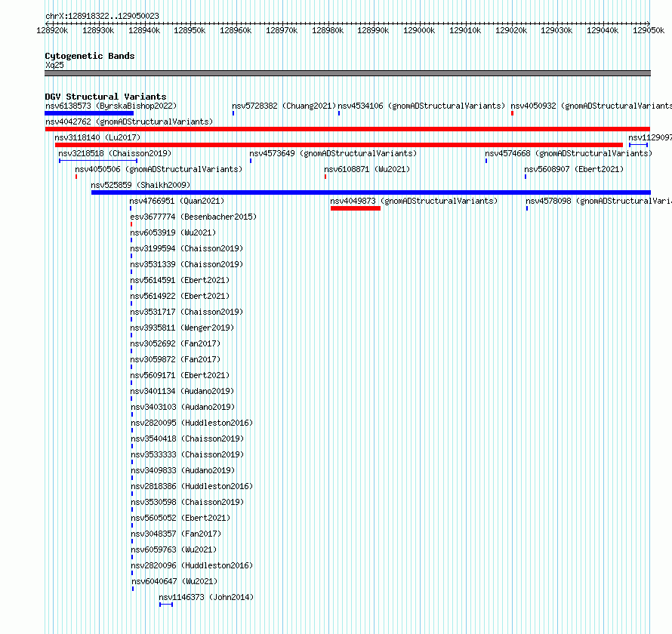Open nsv3048357 (Fan2017) label
672x634 pixels.
click(176, 534)
